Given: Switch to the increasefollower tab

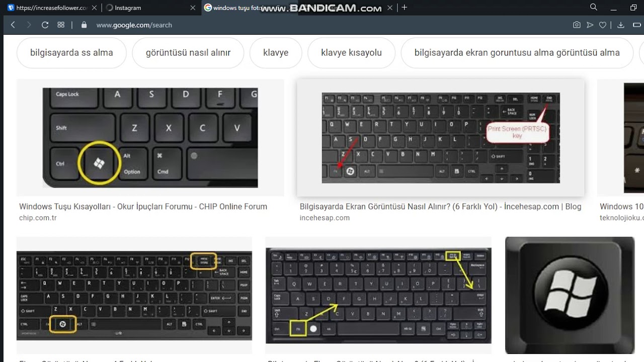Looking at the screenshot, I should tap(51, 8).
